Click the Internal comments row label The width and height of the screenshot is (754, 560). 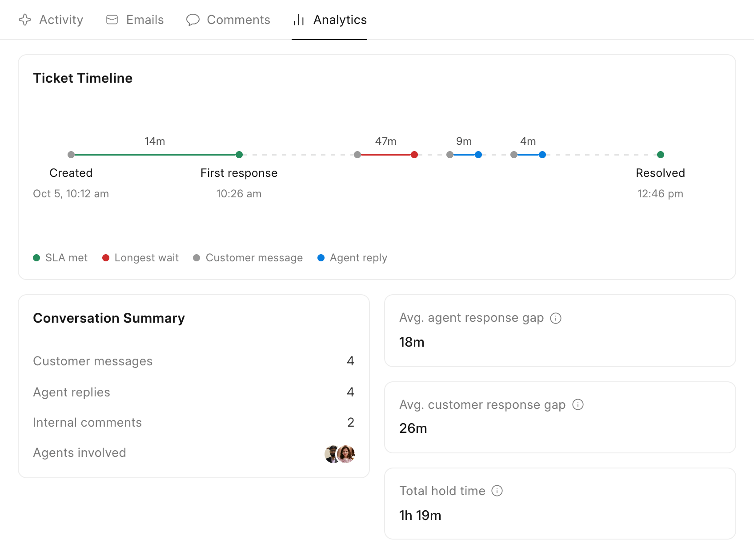click(x=88, y=422)
